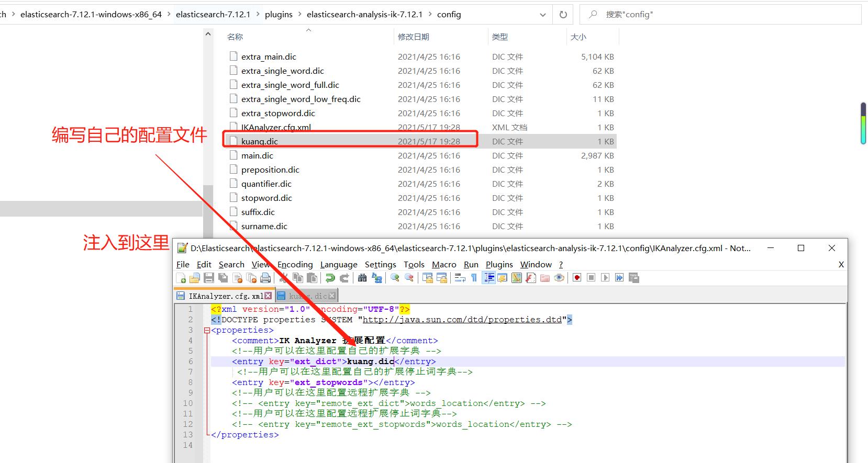Open the Plugins menu

pyautogui.click(x=499, y=265)
